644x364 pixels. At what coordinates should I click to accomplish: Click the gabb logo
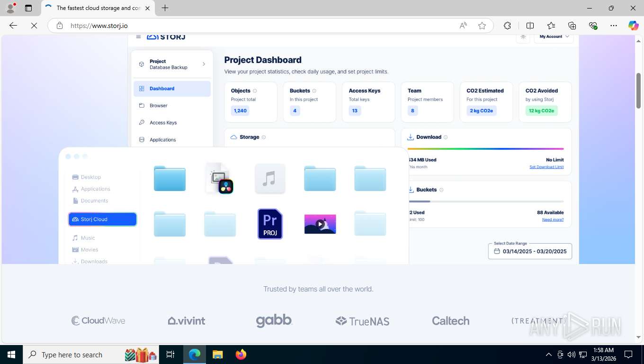point(274,321)
